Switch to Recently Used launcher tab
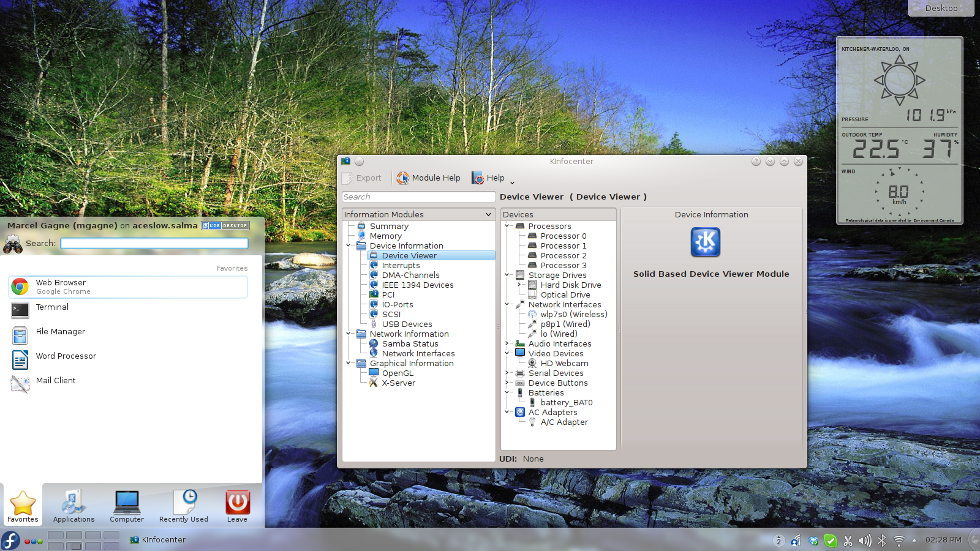Viewport: 980px width, 551px height. pos(184,506)
